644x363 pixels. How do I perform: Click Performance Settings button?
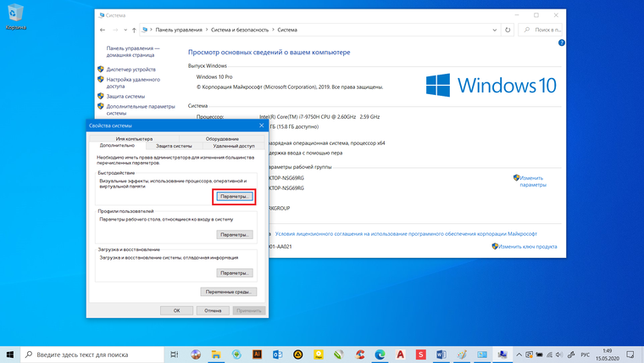[235, 197]
